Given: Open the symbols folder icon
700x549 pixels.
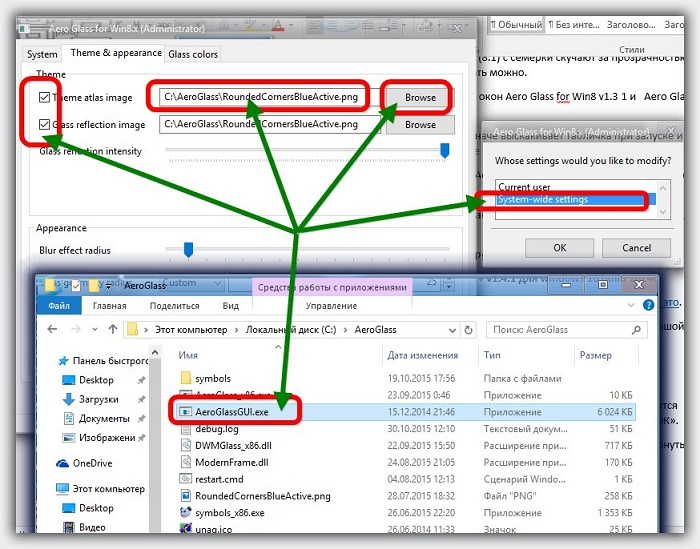Looking at the screenshot, I should tap(186, 378).
